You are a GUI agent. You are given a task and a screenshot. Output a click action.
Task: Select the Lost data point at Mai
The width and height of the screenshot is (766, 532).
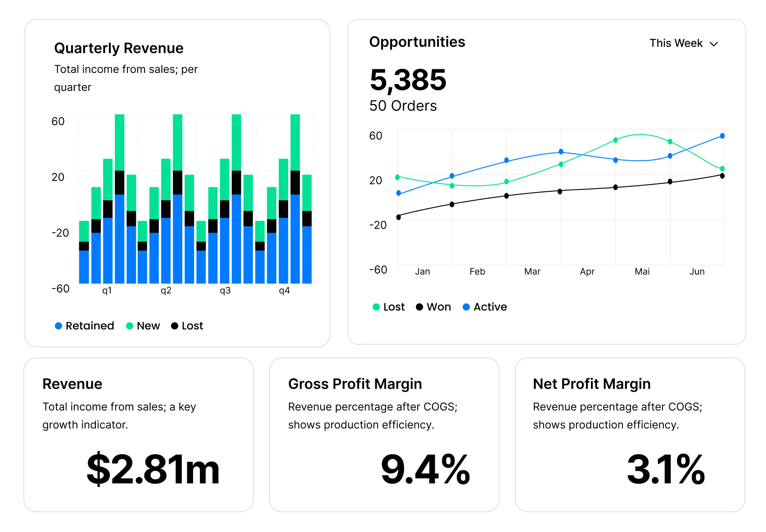pyautogui.click(x=616, y=140)
